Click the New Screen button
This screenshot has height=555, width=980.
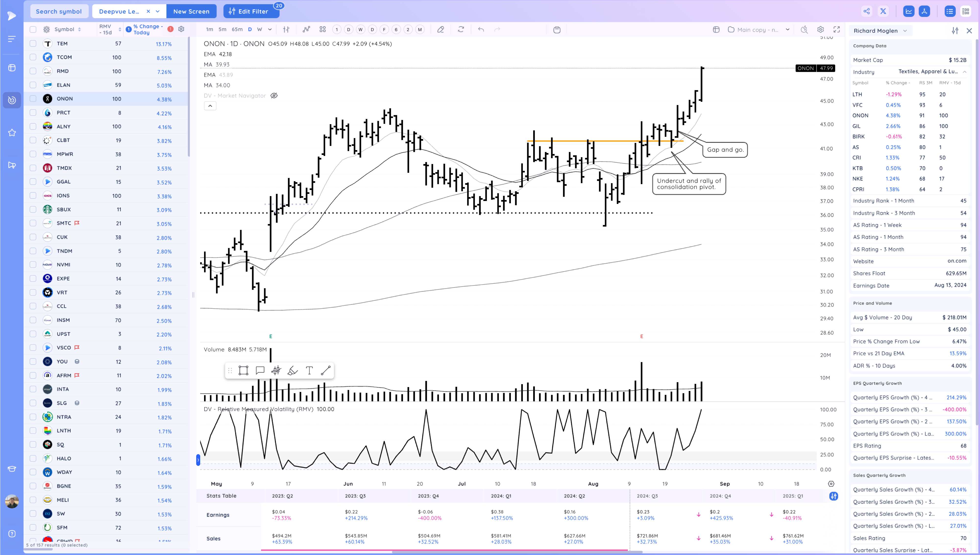tap(191, 12)
